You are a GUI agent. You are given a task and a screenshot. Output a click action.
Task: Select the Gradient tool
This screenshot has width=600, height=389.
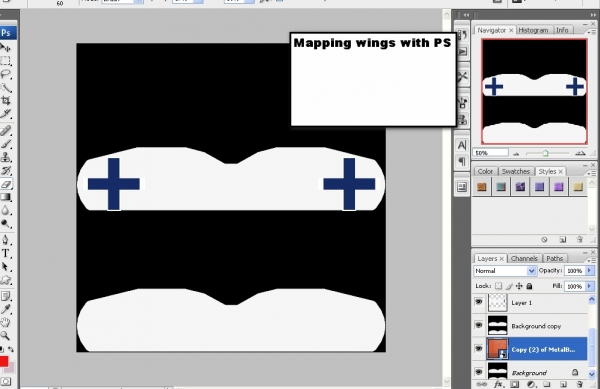pos(6,197)
